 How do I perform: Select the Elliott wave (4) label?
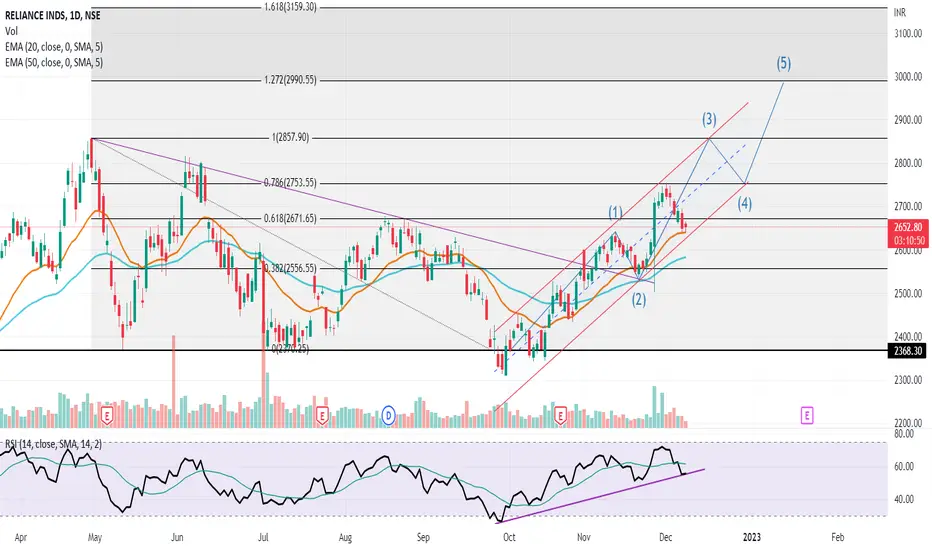[x=744, y=204]
